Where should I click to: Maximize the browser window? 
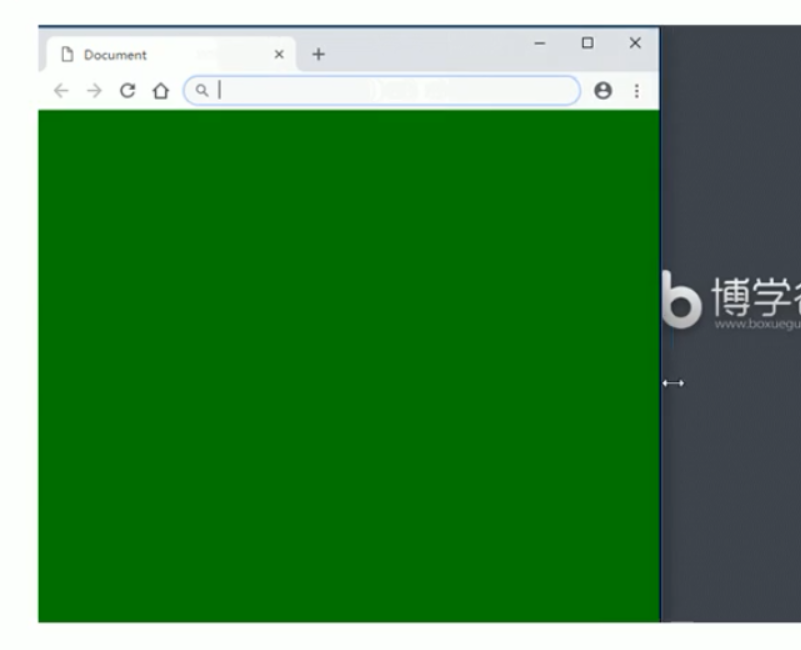tap(587, 43)
